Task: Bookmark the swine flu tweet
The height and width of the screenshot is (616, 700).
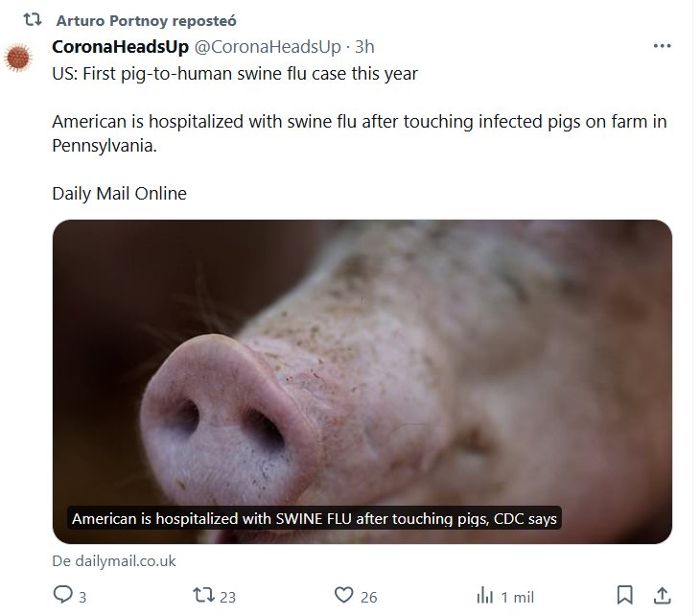Action: click(x=624, y=596)
